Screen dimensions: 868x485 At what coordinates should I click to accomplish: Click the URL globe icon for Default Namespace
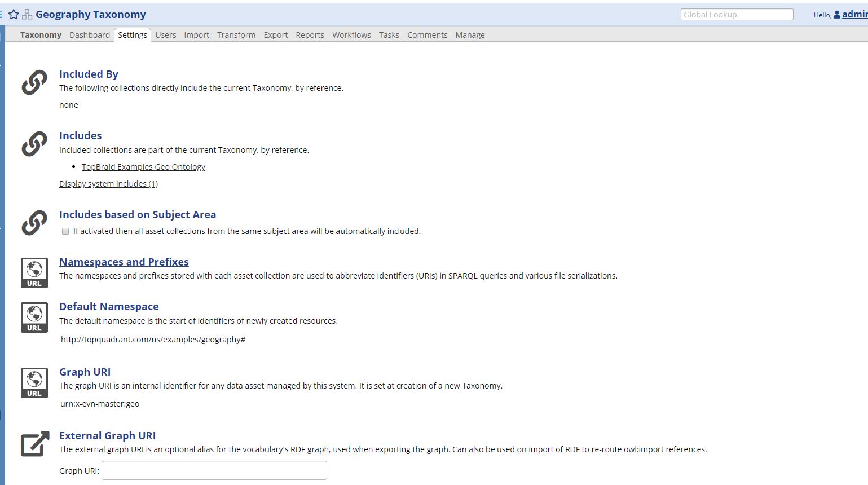point(34,317)
